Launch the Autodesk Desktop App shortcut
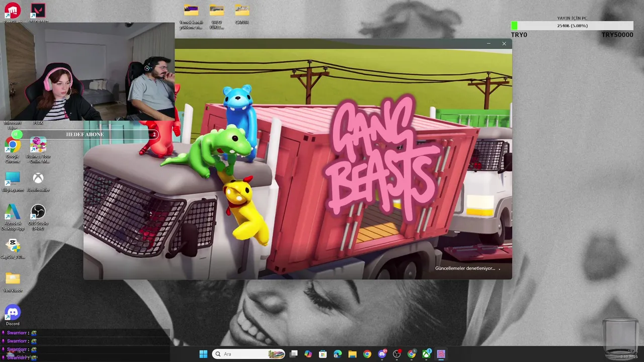This screenshot has height=362, width=644. [13, 218]
